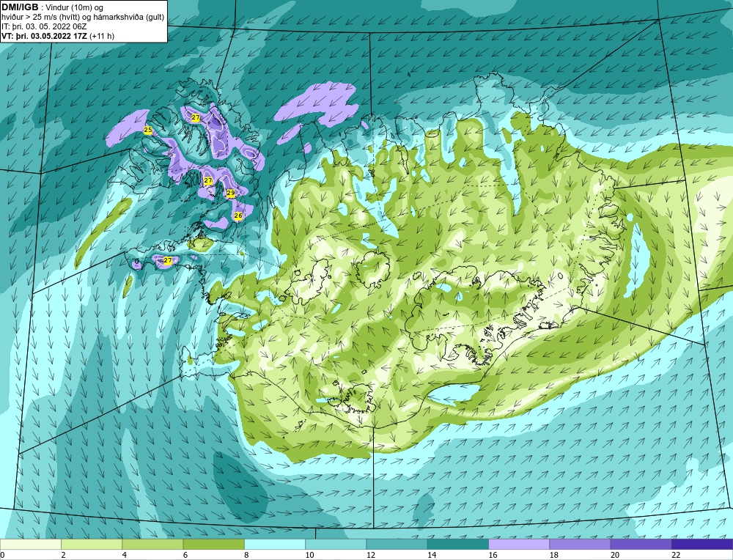The image size is (733, 560).
Task: Click the 2–4 m/s light green legend swatch
Action: click(92, 545)
